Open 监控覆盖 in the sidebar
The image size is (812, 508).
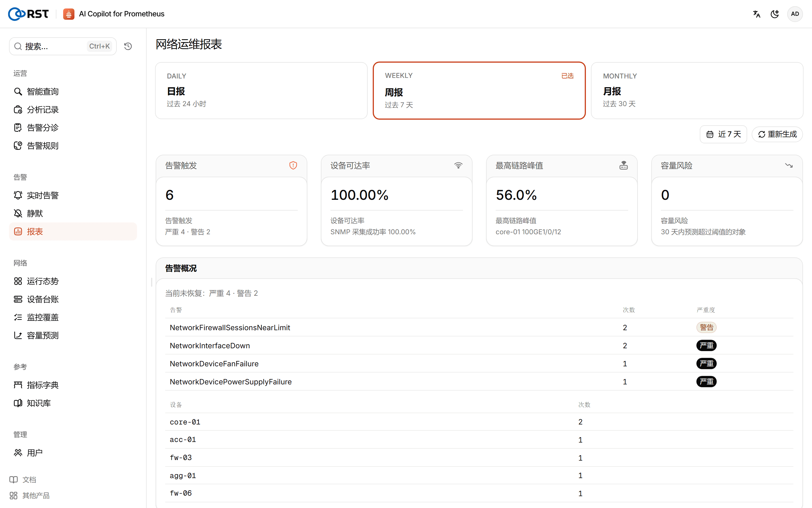(73, 317)
